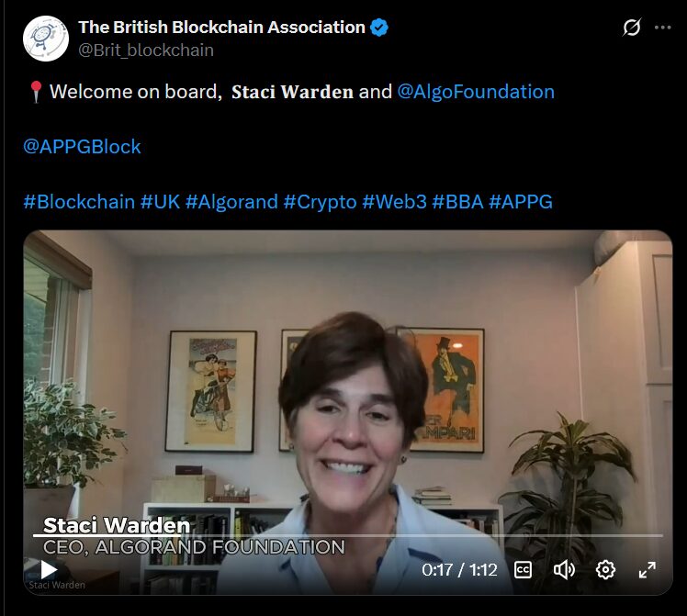Seek along the video progress bar

click(x=348, y=535)
